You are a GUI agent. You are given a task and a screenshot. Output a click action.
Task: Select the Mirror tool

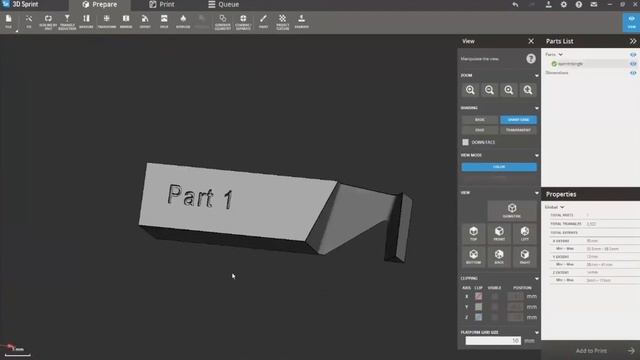pos(126,22)
